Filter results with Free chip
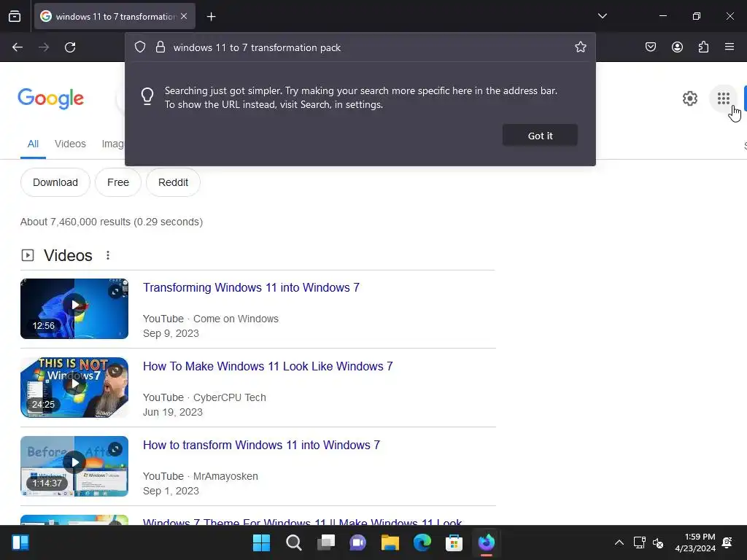 (118, 182)
